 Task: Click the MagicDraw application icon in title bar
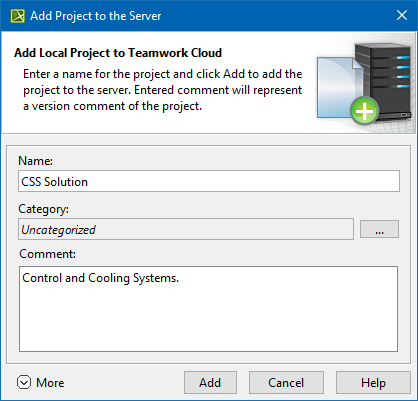tap(17, 16)
